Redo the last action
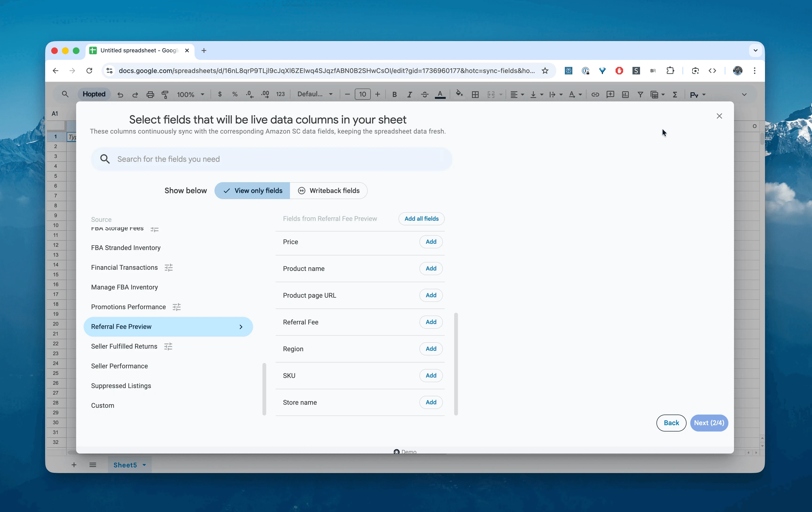812x512 pixels. click(x=135, y=95)
